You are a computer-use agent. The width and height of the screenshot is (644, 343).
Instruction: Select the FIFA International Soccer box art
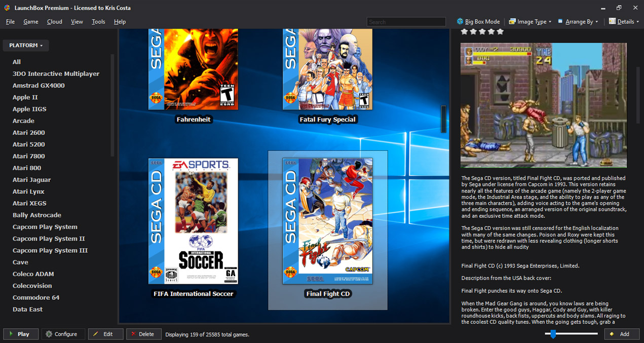coord(193,221)
